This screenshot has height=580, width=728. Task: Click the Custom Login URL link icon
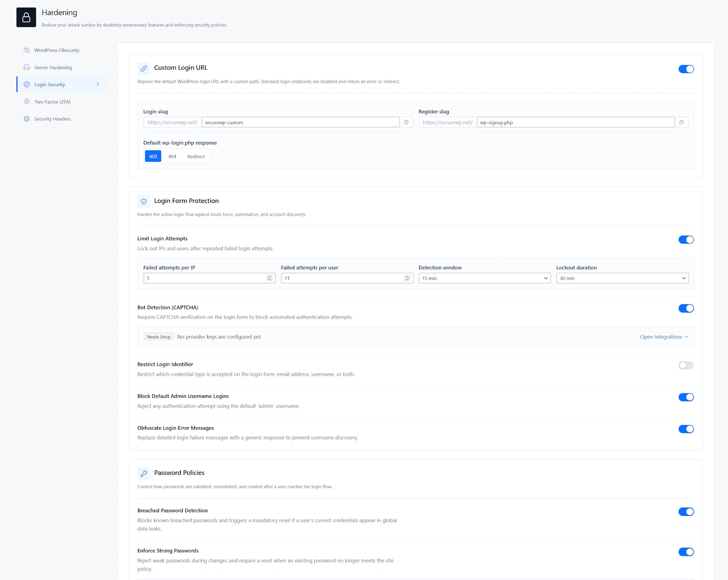(x=144, y=69)
